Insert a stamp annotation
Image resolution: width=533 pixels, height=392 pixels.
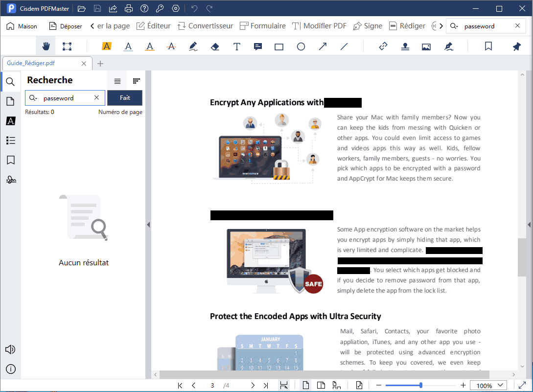coord(405,46)
